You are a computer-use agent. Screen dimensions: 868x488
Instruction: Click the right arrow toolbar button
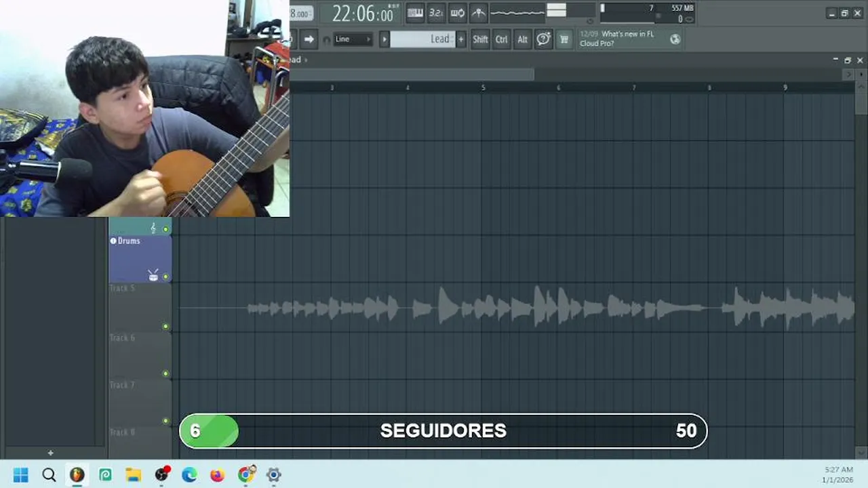pyautogui.click(x=309, y=39)
